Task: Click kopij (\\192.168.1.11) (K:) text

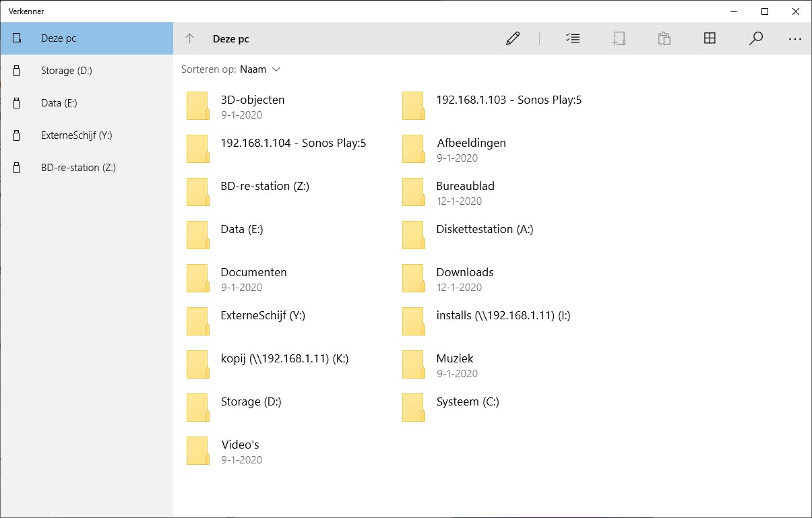Action: 284,359
